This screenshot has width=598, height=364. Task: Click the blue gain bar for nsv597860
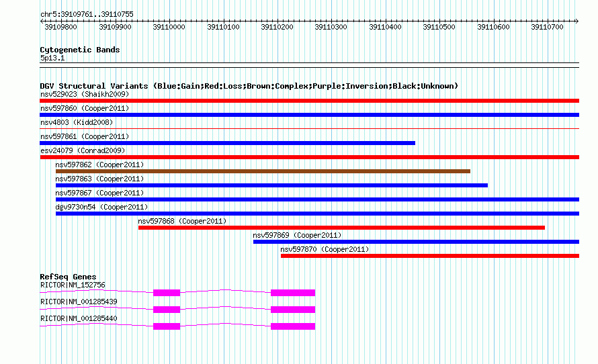pos(309,115)
